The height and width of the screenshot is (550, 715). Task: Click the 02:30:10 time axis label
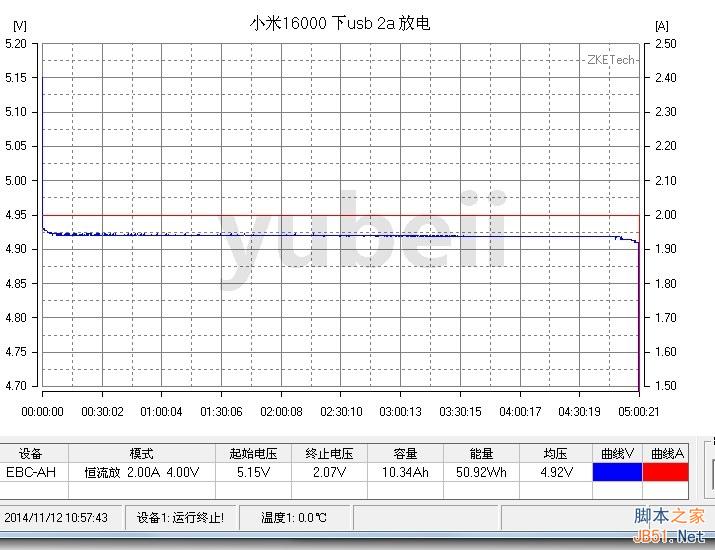pos(341,412)
